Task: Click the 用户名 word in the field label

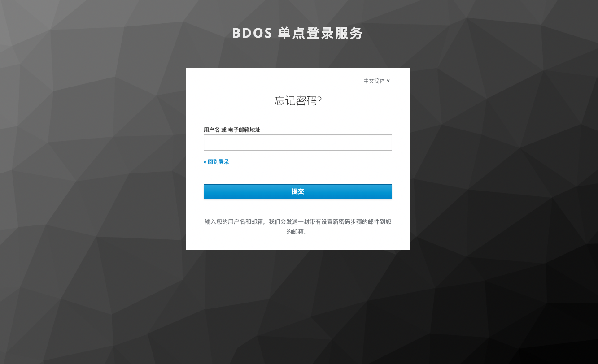Action: (x=212, y=130)
